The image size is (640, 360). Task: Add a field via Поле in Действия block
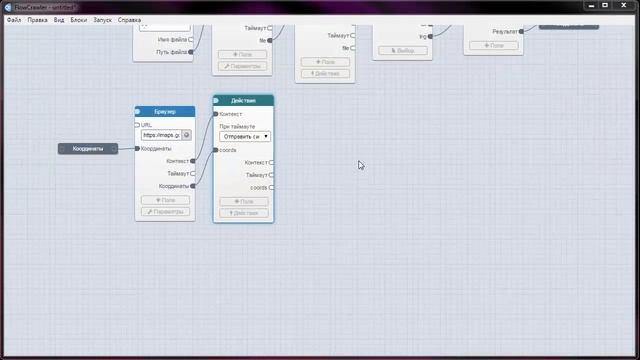244,201
